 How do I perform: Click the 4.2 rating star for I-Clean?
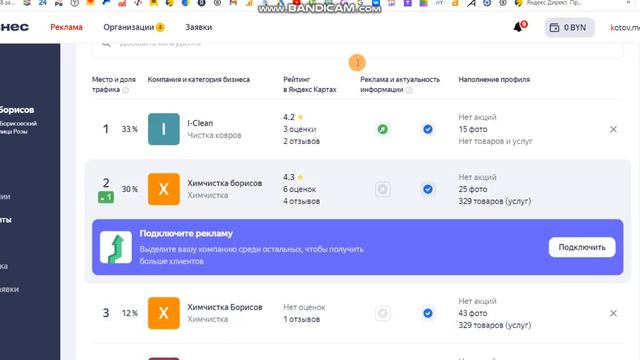[301, 117]
